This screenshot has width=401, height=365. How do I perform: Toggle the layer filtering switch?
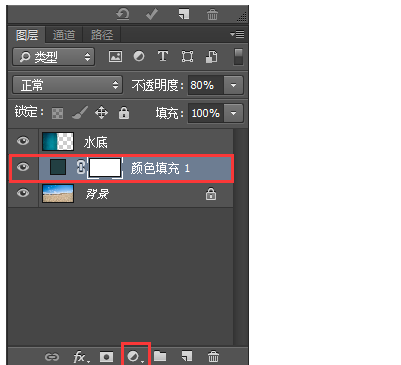pos(238,57)
